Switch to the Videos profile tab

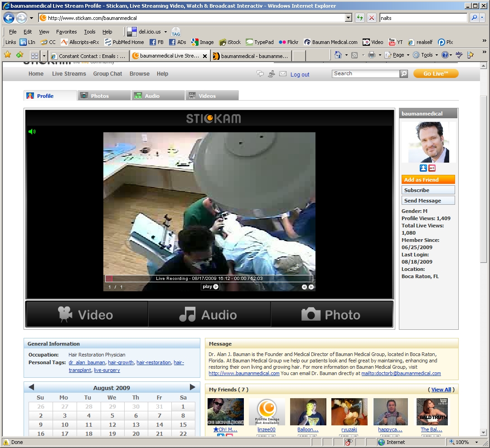[212, 96]
